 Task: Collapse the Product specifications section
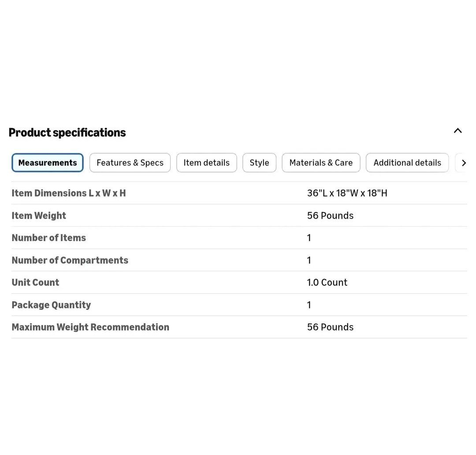[457, 131]
